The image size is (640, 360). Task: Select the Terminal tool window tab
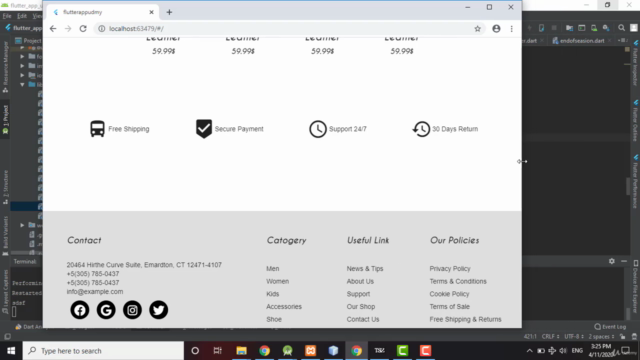(x=25, y=262)
